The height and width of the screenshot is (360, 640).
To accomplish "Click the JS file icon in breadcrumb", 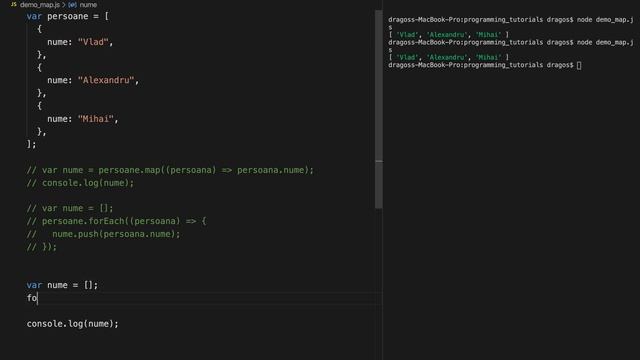I will [14, 4].
